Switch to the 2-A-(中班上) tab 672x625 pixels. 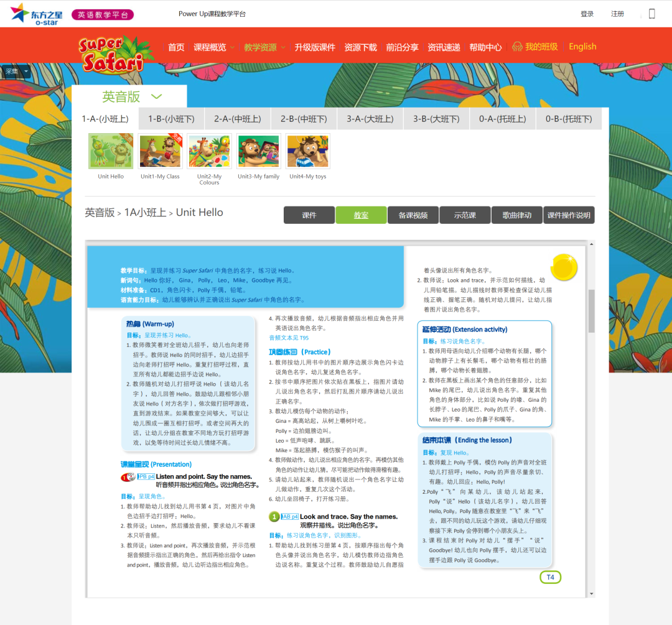click(238, 119)
